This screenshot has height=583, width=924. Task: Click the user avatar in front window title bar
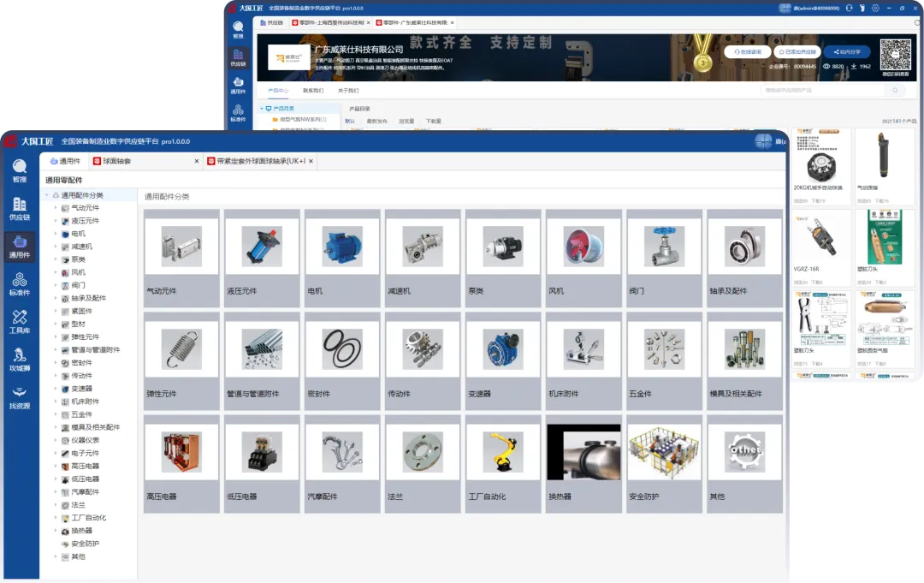(x=763, y=141)
